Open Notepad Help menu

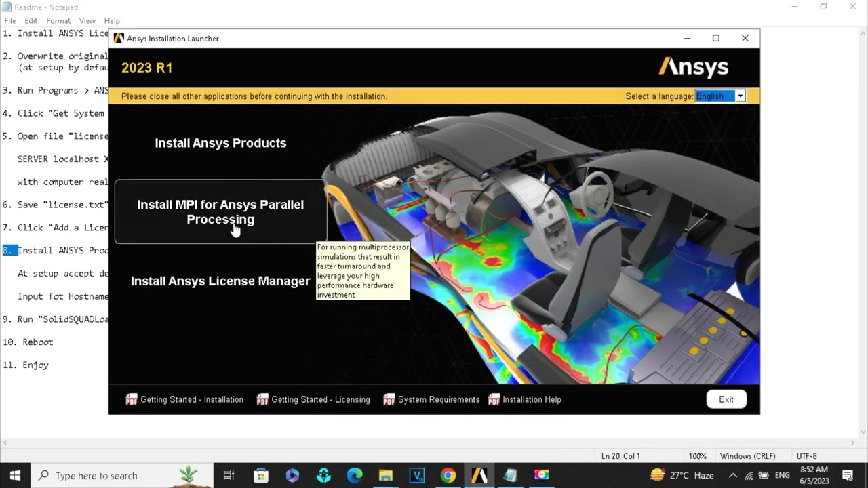[x=112, y=21]
